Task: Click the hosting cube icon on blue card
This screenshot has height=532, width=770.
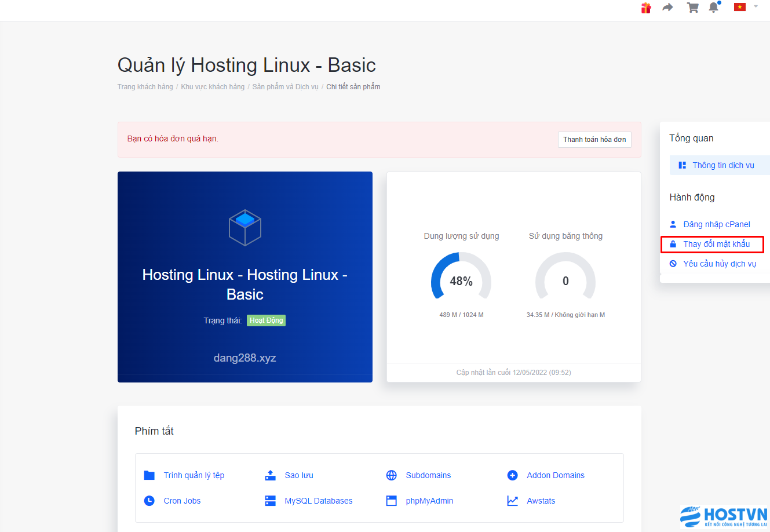Action: [x=245, y=227]
